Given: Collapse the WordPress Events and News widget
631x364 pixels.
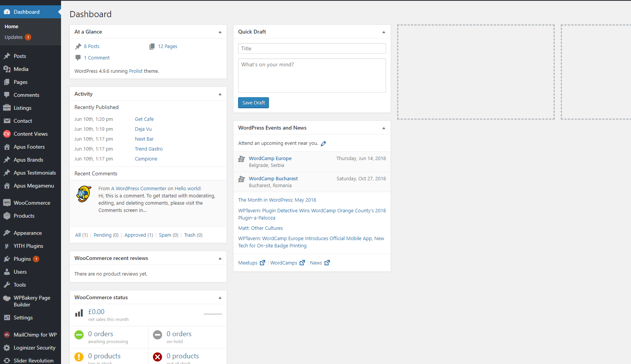Looking at the screenshot, I should pos(384,128).
